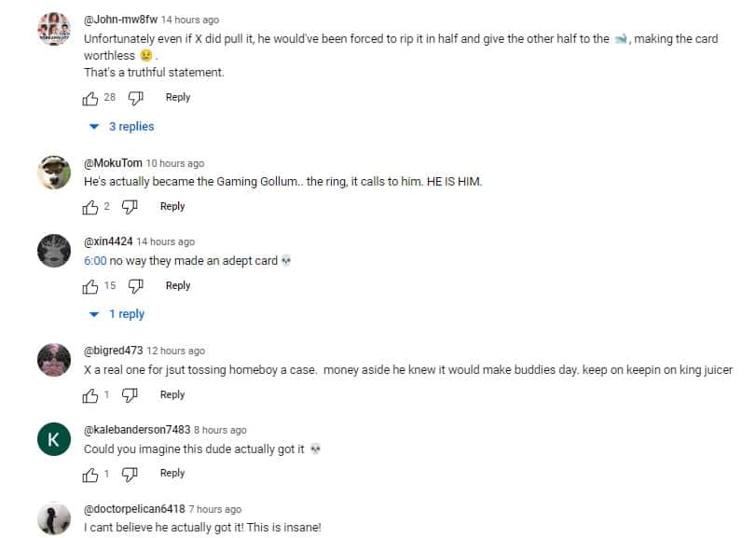756x538 pixels.
Task: Visit @John-mw8fw's channel via username
Action: pyautogui.click(x=121, y=19)
